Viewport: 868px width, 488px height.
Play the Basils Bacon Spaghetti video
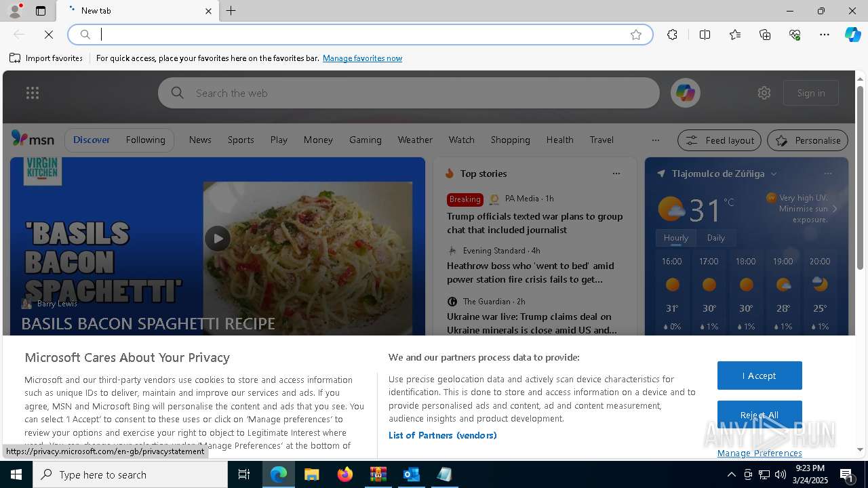click(x=218, y=239)
